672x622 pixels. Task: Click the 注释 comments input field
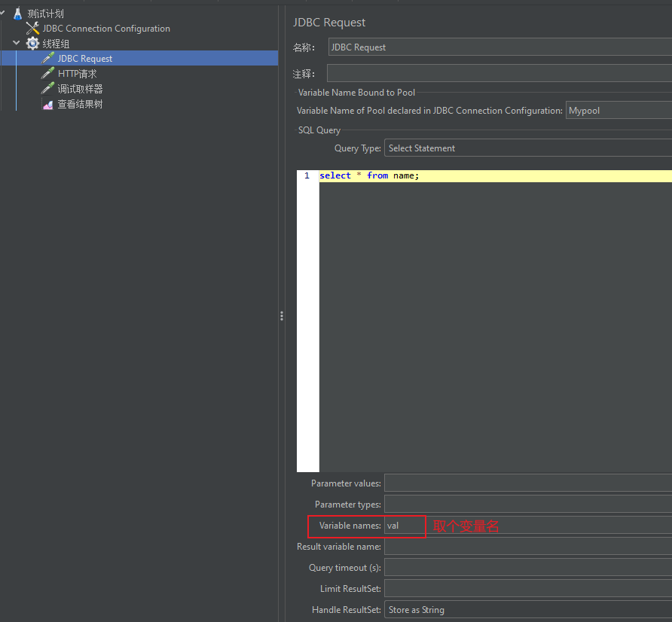click(x=499, y=73)
